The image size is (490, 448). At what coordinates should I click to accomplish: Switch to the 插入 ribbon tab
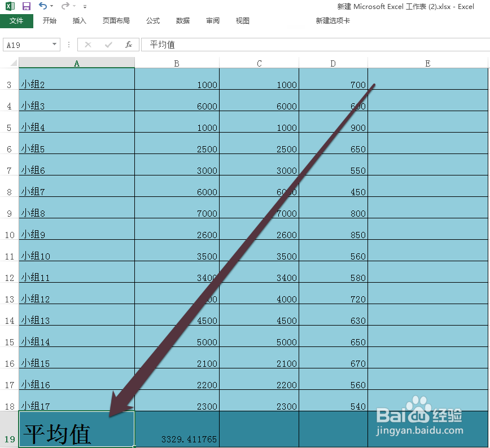point(79,20)
